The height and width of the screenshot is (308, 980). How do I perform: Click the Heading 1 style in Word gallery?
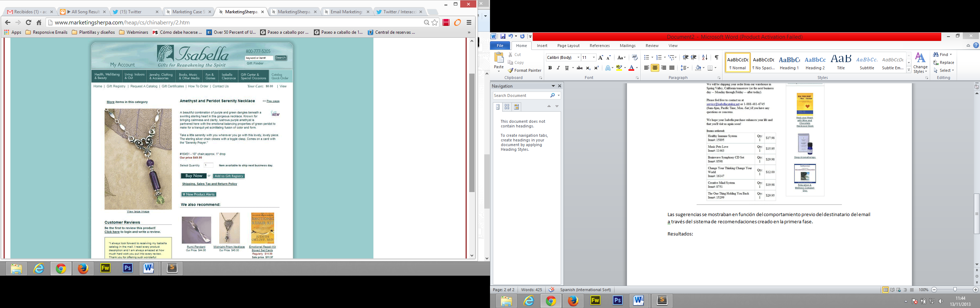pos(789,63)
